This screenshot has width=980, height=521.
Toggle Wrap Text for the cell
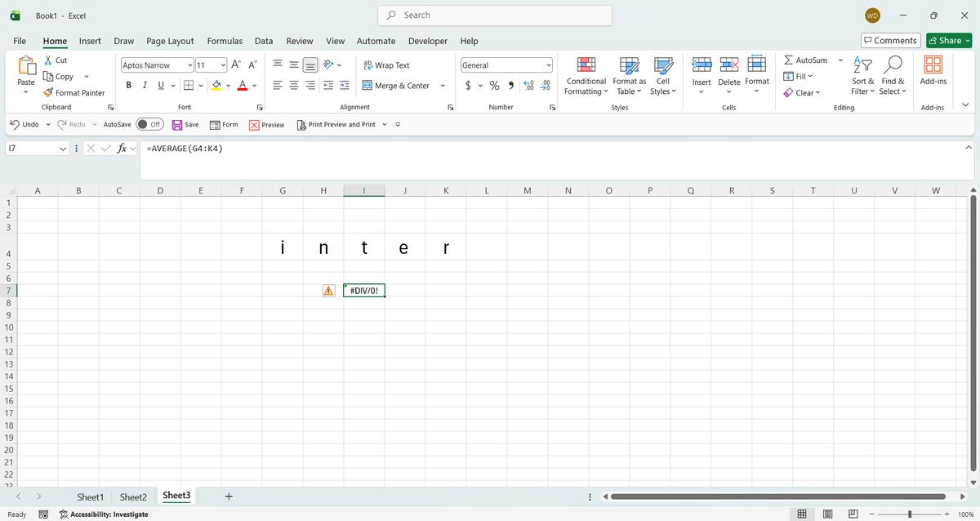[386, 65]
